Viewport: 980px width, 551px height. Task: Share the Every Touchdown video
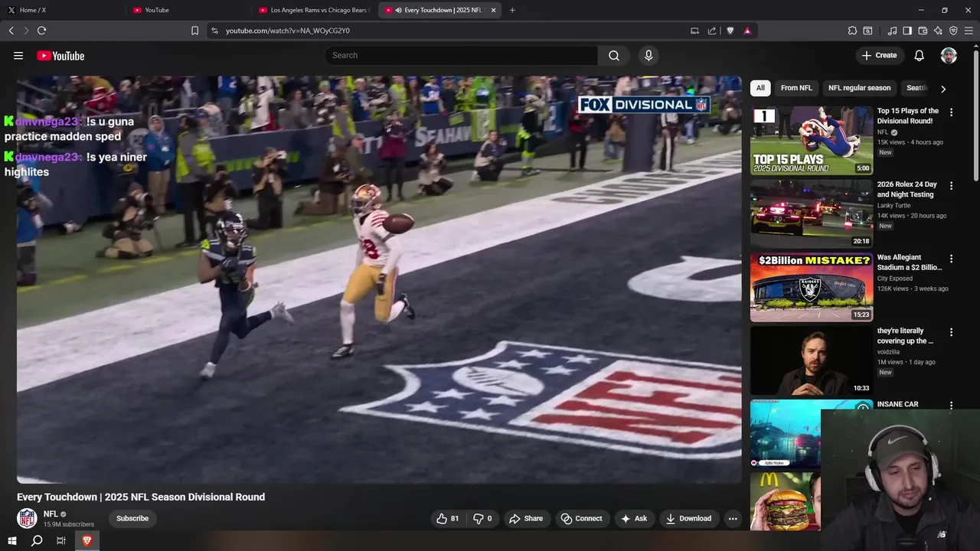(x=526, y=518)
